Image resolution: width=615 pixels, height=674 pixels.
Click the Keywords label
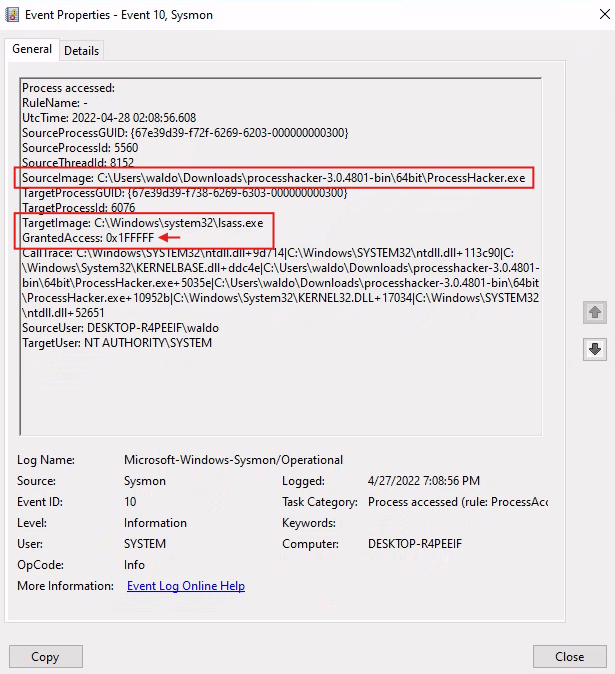click(309, 523)
